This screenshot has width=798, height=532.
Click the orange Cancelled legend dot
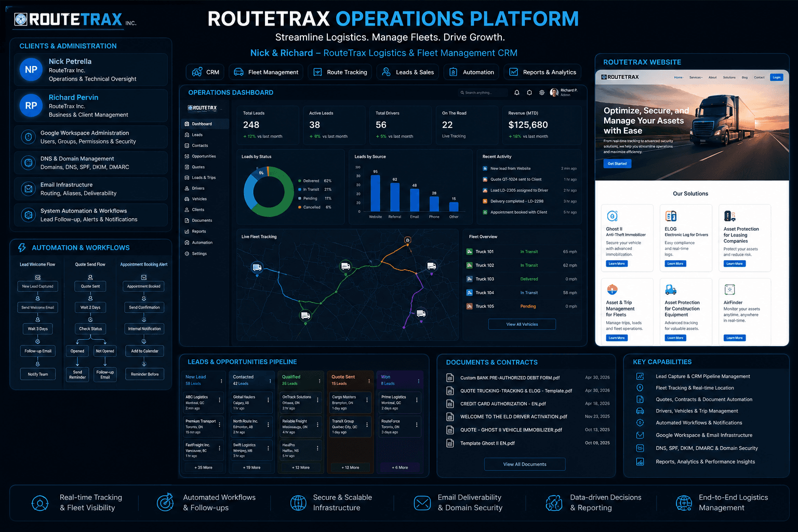pos(299,207)
